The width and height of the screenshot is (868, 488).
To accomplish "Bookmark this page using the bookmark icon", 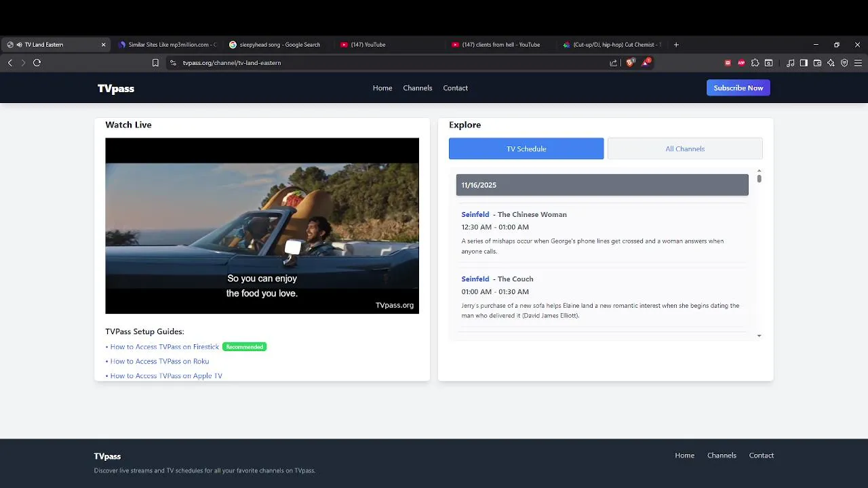I will (x=155, y=62).
